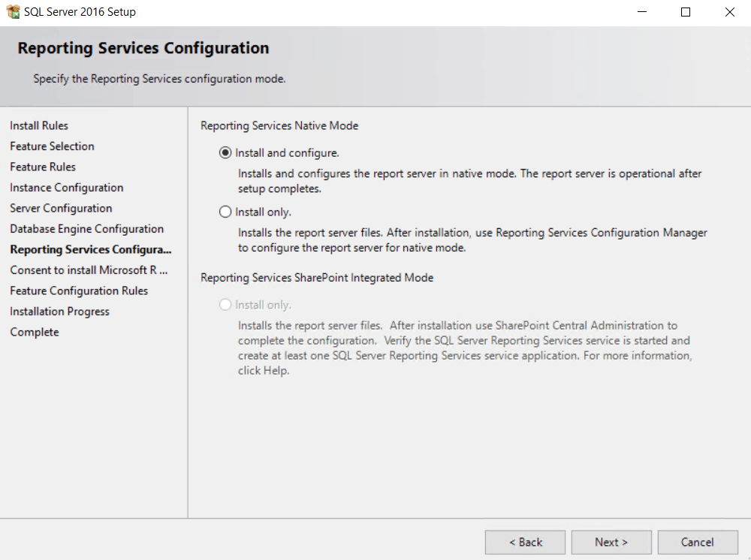The width and height of the screenshot is (751, 560).
Task: Select the Install and configure option
Action: coord(225,152)
